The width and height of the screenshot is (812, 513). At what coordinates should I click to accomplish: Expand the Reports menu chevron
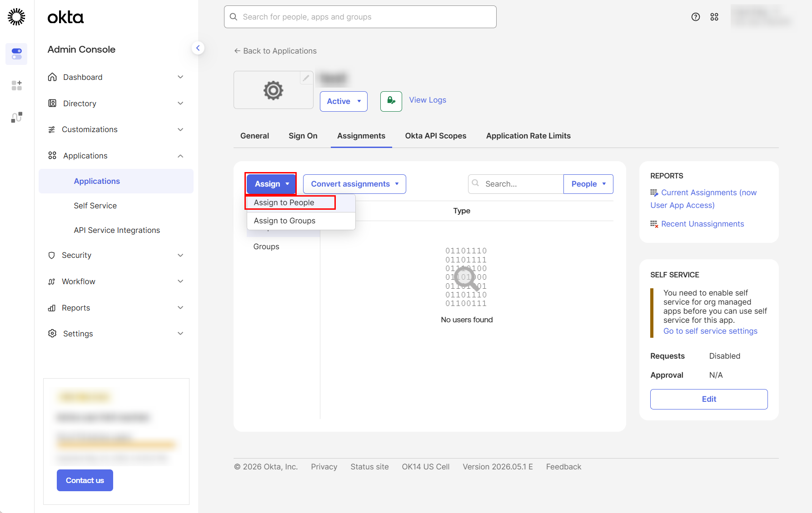(x=180, y=308)
